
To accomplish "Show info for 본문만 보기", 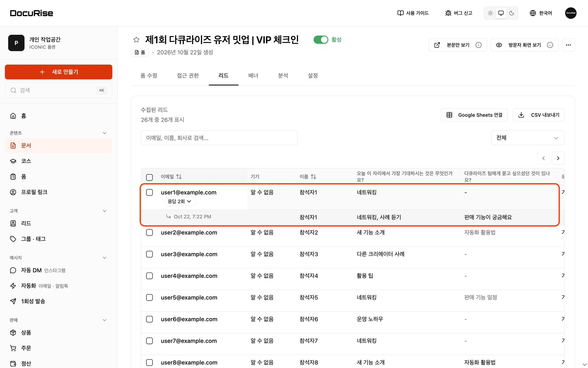I will pyautogui.click(x=479, y=45).
